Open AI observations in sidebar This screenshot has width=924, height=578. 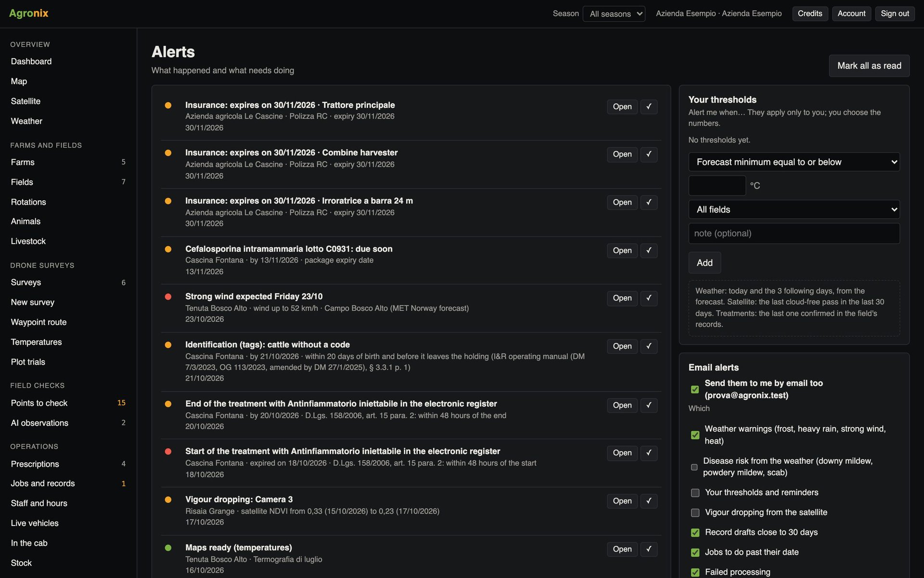[x=39, y=423]
